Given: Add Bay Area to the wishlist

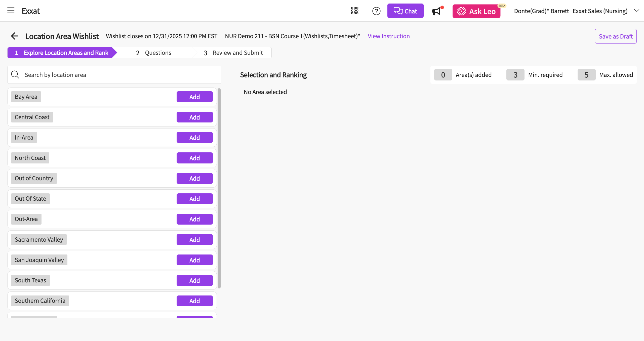Looking at the screenshot, I should 194,97.
